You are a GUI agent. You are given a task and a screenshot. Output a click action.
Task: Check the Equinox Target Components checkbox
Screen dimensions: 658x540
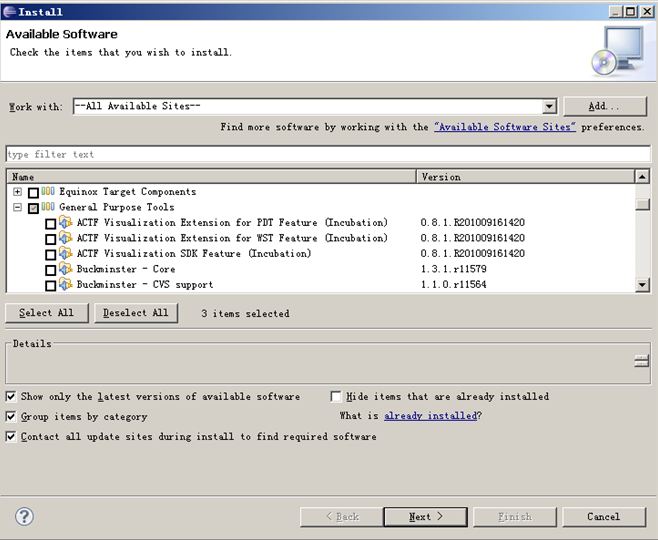(33, 193)
